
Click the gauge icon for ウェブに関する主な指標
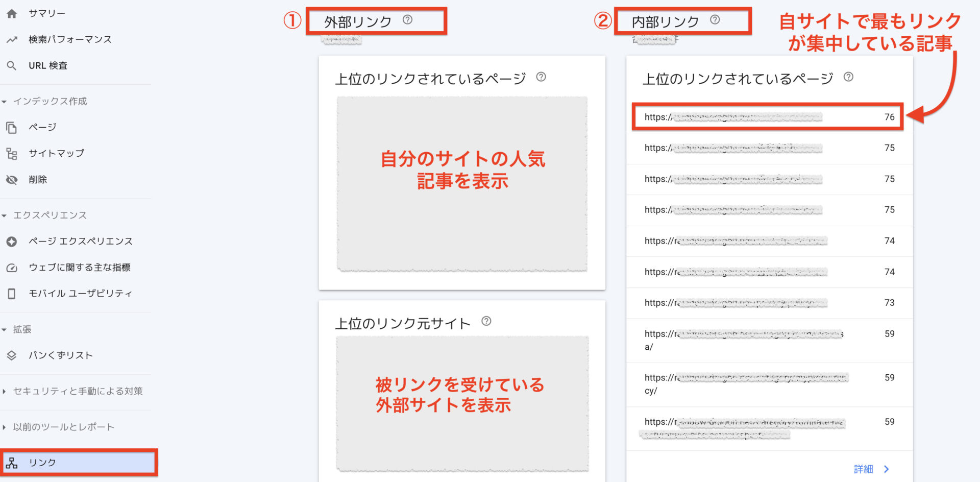coord(12,268)
